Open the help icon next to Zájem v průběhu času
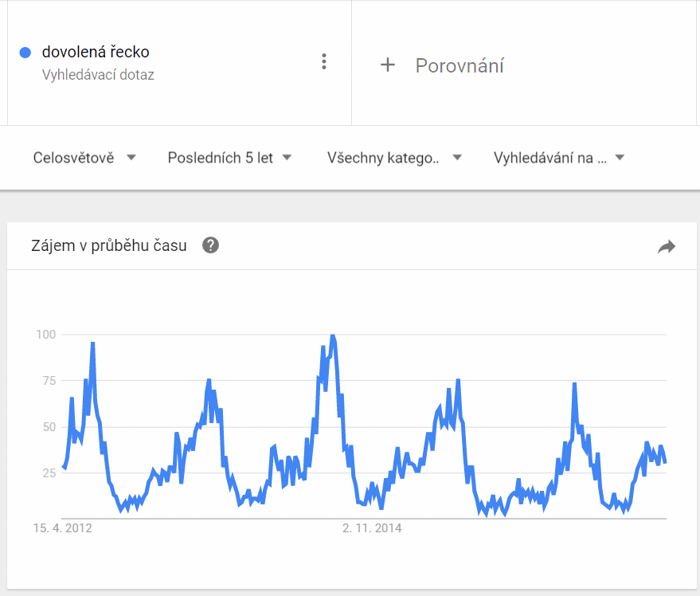Screen dimensions: 700x596 point(210,245)
